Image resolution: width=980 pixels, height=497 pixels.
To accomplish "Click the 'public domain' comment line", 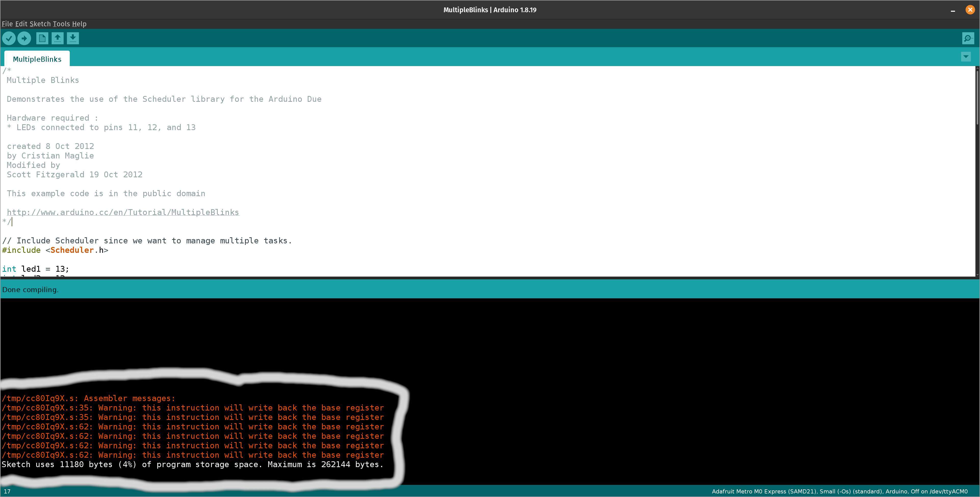I will point(106,193).
